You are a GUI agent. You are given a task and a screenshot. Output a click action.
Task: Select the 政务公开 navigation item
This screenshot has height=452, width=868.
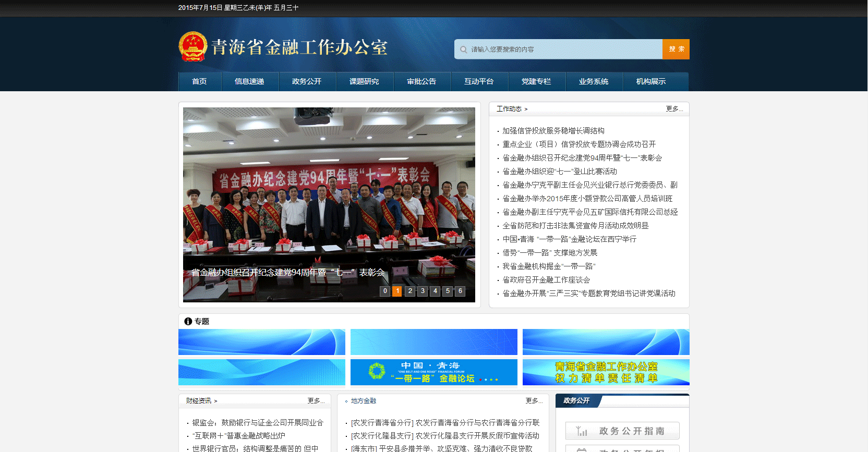307,81
